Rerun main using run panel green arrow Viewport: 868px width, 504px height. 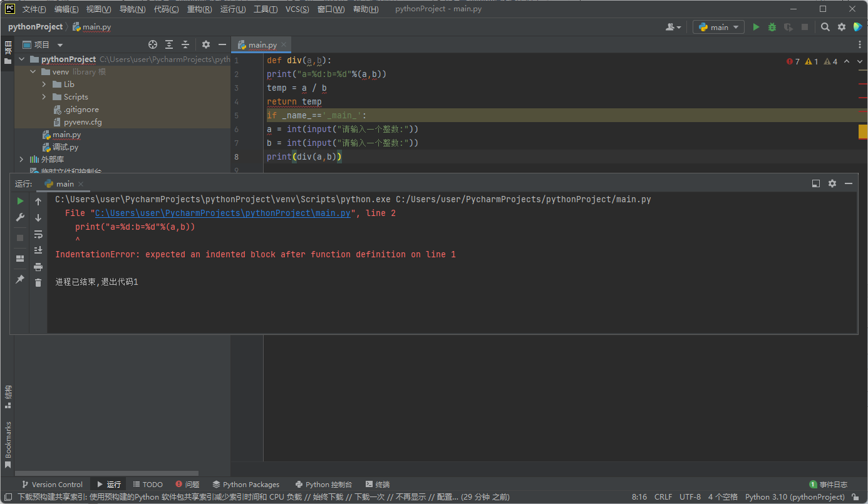pyautogui.click(x=20, y=201)
